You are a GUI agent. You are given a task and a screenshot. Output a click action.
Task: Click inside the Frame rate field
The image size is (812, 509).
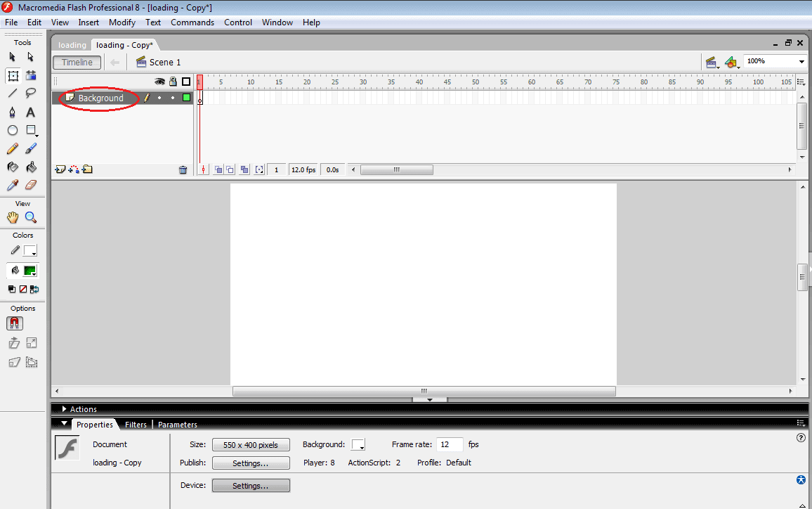[x=450, y=444]
